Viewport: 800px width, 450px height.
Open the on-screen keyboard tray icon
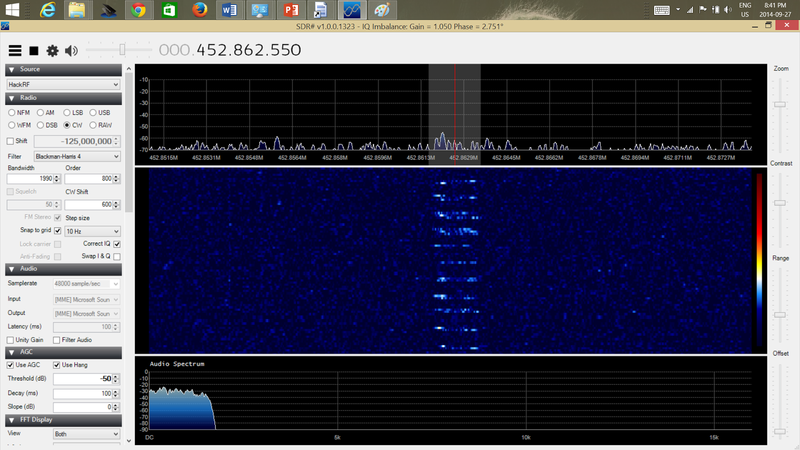tap(662, 10)
